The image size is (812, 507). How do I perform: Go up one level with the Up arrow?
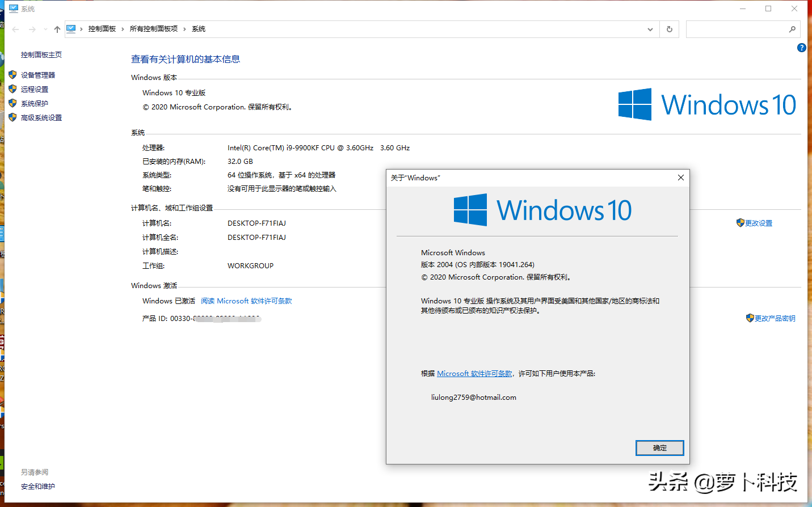point(57,29)
